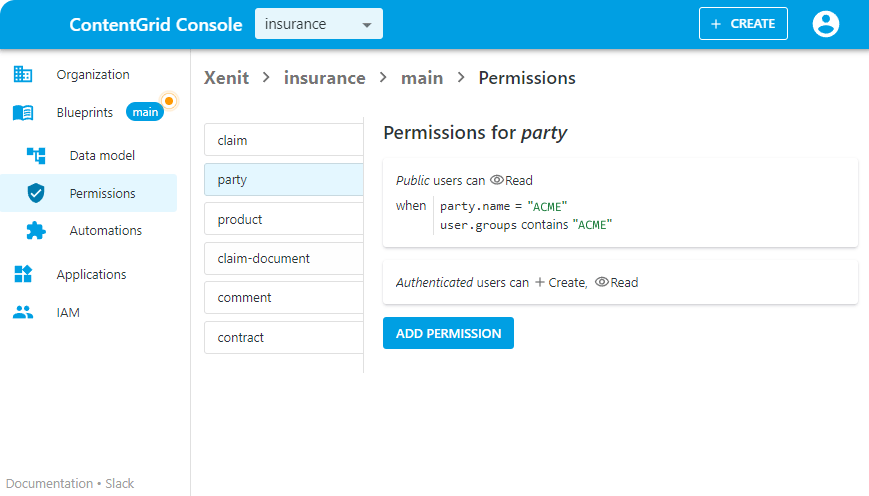Image resolution: width=869 pixels, height=496 pixels.
Task: Click the Permissions shield icon
Action: click(36, 193)
